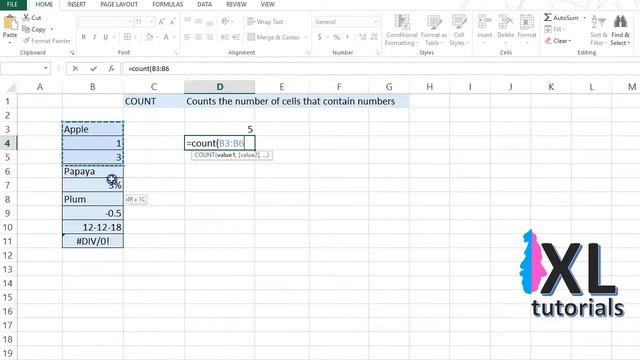Toggle italic formatting
This screenshot has width=640, height=360.
[95, 37]
